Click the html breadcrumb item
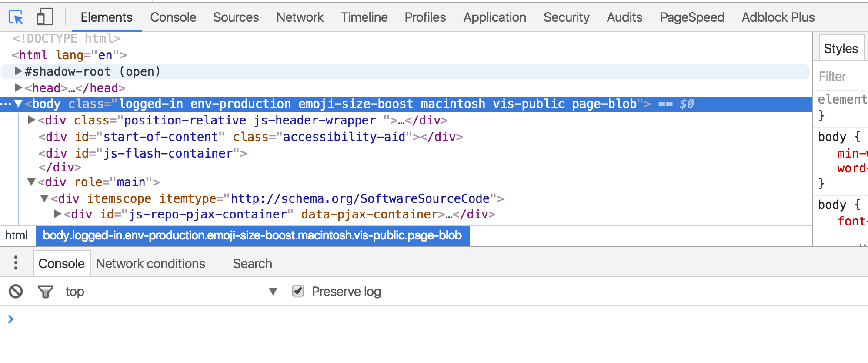This screenshot has width=868, height=363. click(x=16, y=235)
